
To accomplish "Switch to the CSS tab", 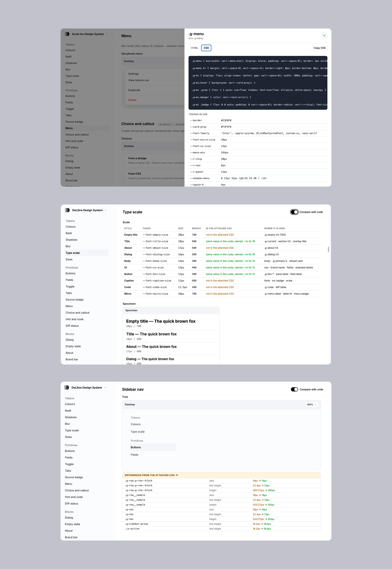I will click(206, 48).
